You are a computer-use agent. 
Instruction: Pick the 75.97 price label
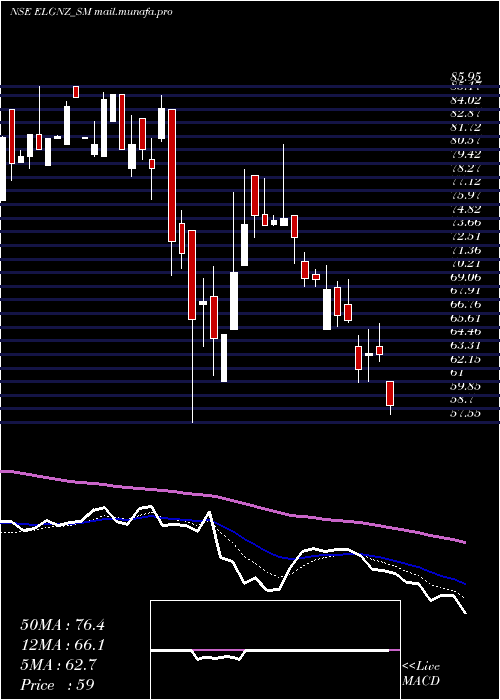click(x=465, y=195)
